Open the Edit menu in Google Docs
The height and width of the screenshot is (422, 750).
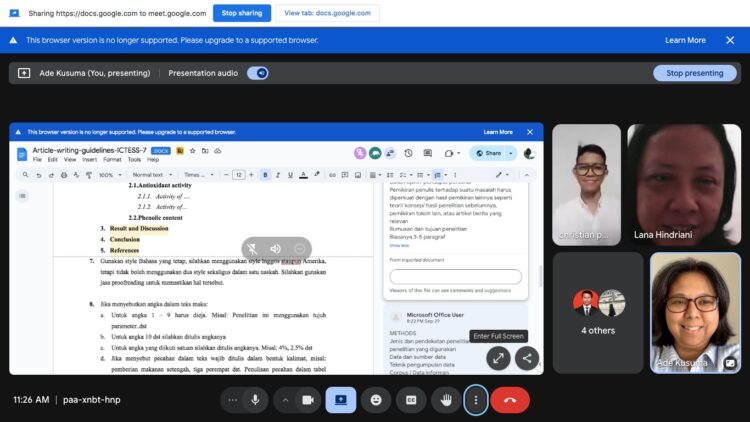53,160
